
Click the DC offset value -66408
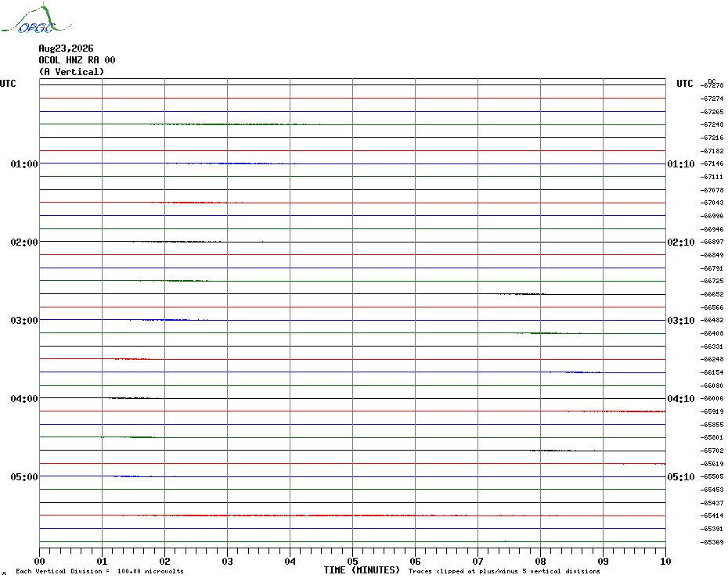point(712,334)
